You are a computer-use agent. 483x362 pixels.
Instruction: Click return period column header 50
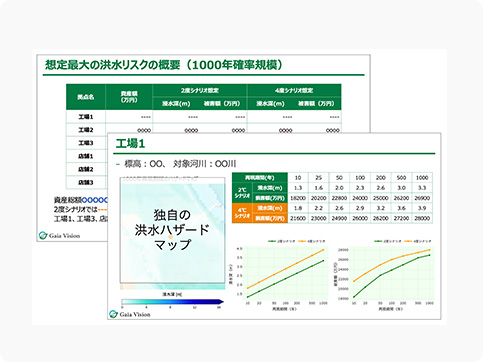pyautogui.click(x=339, y=178)
